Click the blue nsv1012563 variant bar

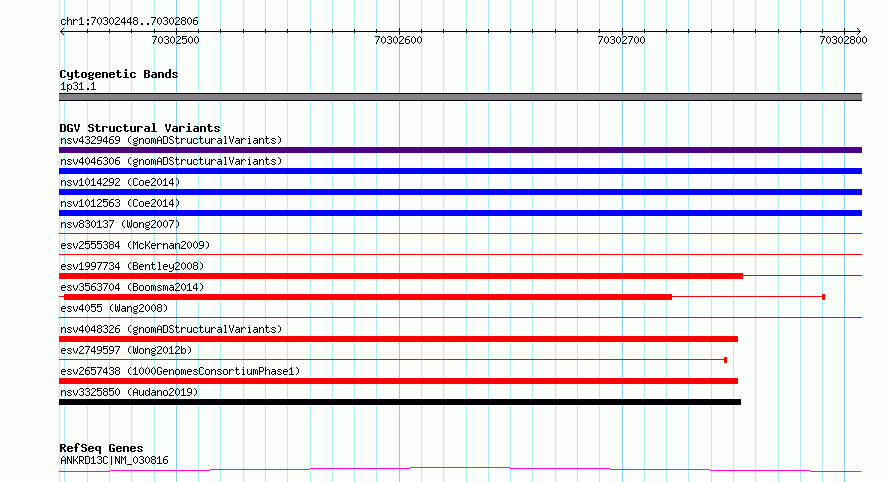point(460,213)
